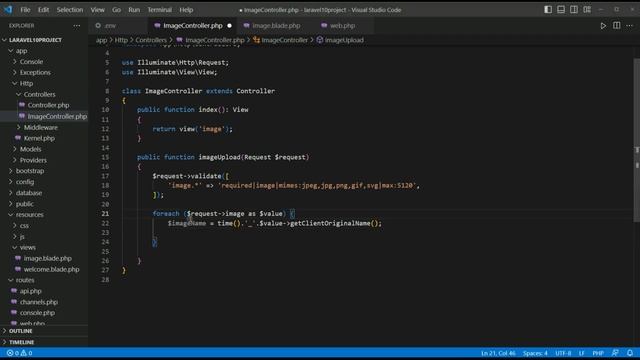Screen dimensions: 640x360
Task: Open the Visual Studio Code logo menu
Action: point(8,9)
